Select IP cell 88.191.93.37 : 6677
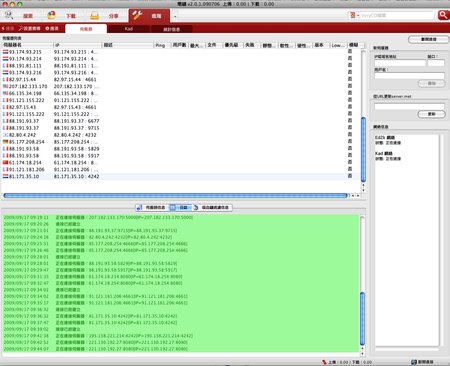This screenshot has height=366, width=450. 77,121
